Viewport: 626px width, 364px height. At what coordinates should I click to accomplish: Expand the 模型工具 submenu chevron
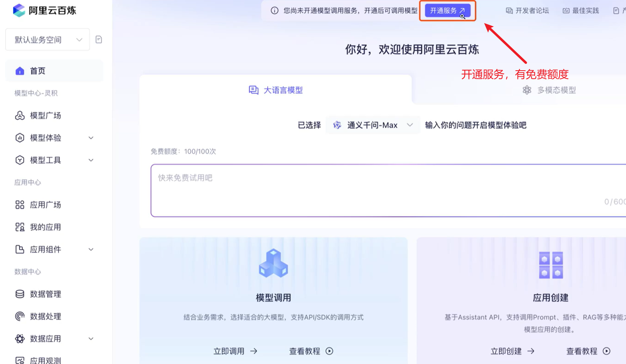[x=91, y=160]
